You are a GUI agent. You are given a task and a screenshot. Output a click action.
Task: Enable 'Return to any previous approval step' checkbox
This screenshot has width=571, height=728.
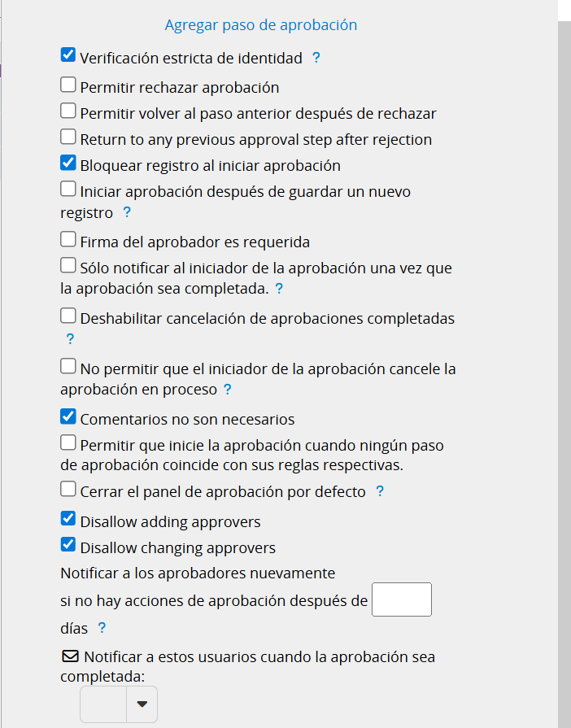coord(68,137)
